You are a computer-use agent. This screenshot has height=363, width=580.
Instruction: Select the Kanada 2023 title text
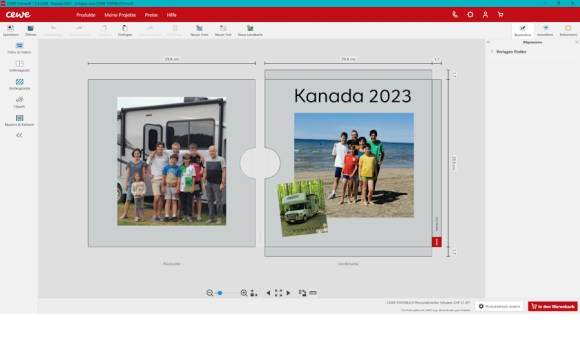[353, 96]
